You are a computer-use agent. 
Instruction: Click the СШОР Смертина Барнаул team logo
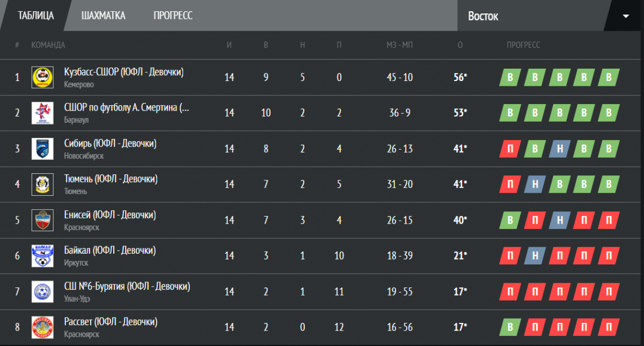click(42, 113)
